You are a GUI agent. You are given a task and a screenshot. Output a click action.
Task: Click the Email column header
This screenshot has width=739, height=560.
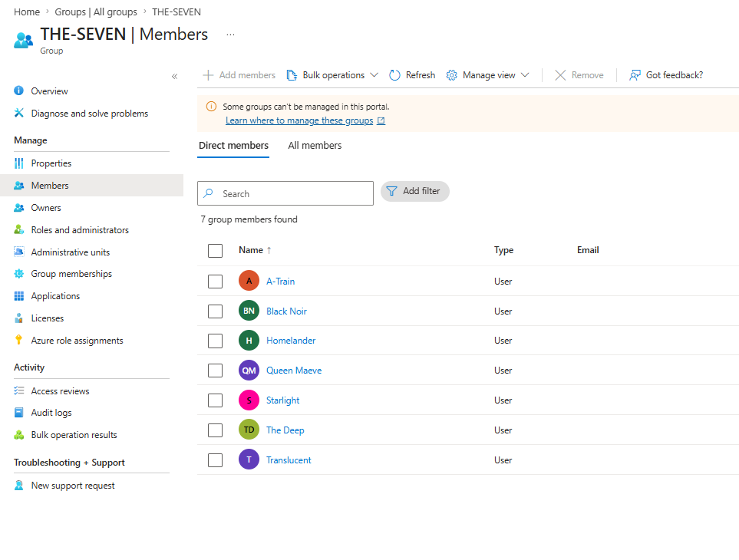coord(588,250)
